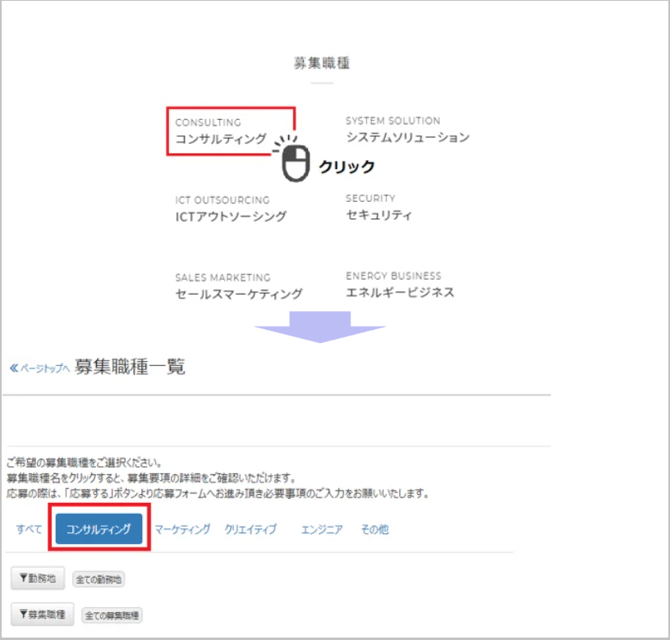670x640 pixels.
Task: Click the コンサルティング job category link
Action: (221, 139)
